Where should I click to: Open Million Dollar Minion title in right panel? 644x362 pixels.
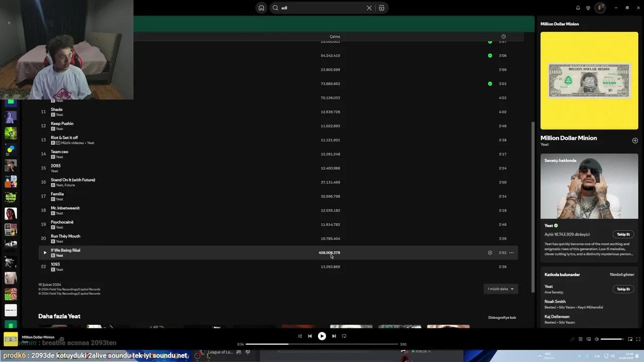569,138
